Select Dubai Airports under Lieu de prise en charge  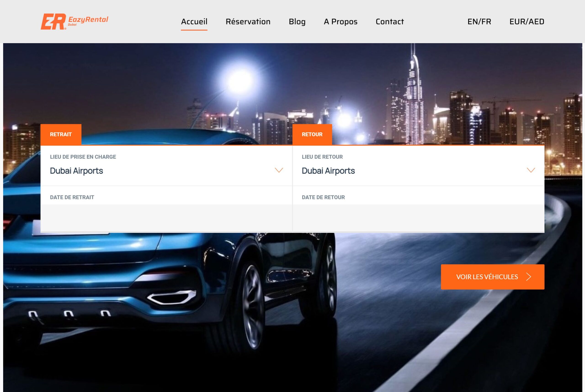pos(77,171)
